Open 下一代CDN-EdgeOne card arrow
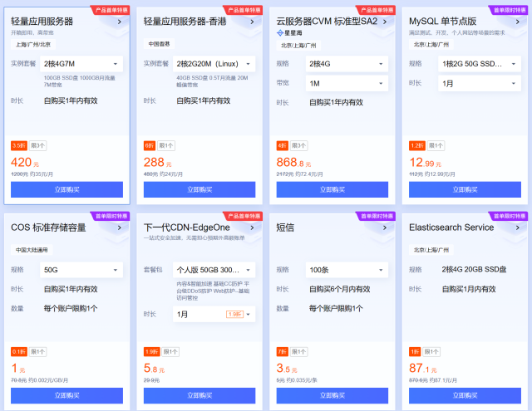Screen dimensions: 532x411 pyautogui.click(x=252, y=228)
